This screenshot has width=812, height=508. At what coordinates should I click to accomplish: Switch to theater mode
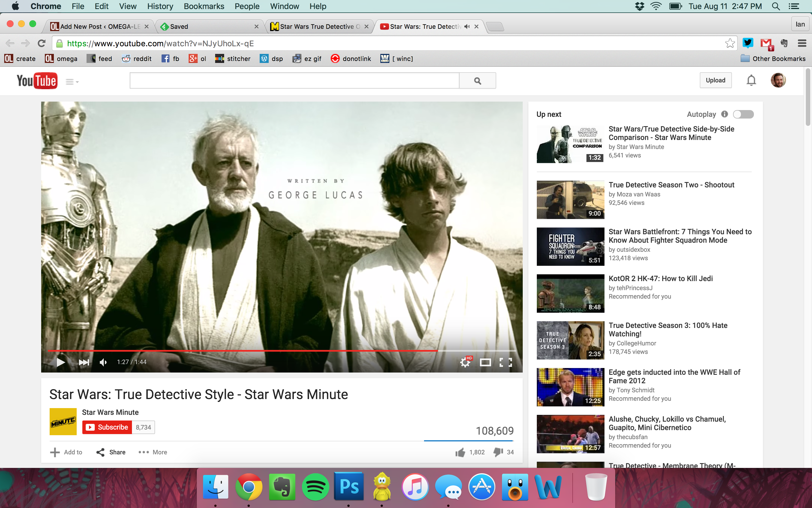[x=485, y=362]
